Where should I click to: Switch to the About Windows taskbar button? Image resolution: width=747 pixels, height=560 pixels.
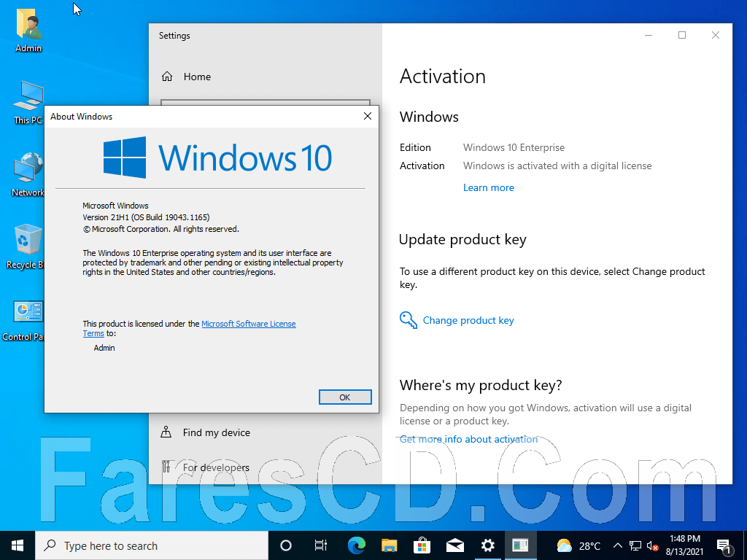pos(520,545)
